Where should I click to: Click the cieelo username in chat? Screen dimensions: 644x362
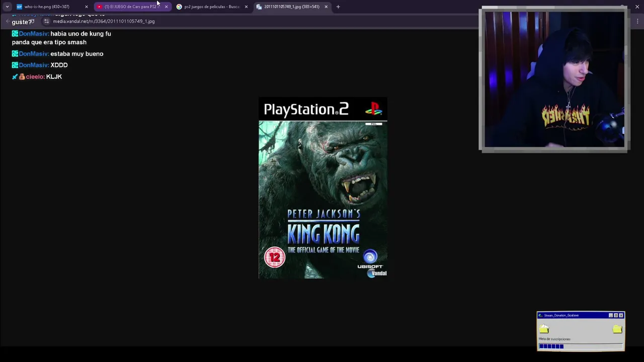(35, 76)
